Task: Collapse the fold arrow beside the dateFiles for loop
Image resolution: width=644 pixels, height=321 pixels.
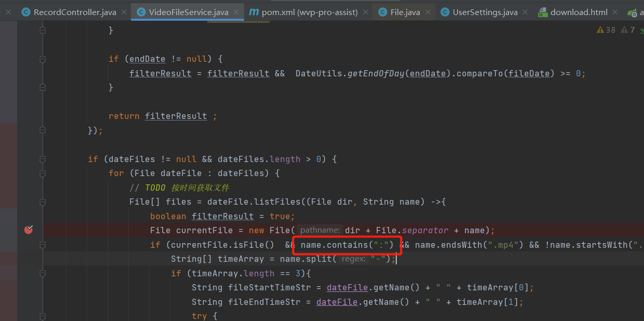Action: tap(43, 173)
